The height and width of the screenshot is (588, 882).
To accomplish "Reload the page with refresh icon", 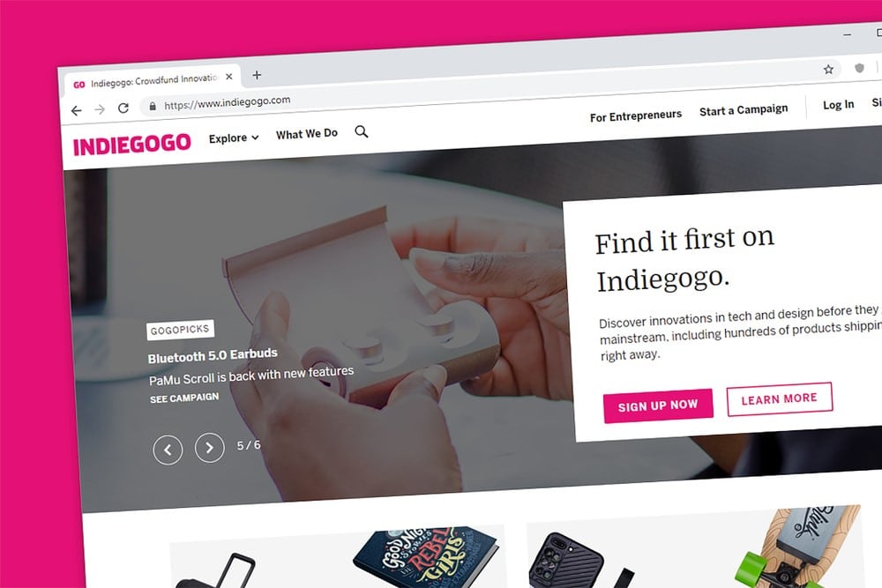I will coord(123,108).
